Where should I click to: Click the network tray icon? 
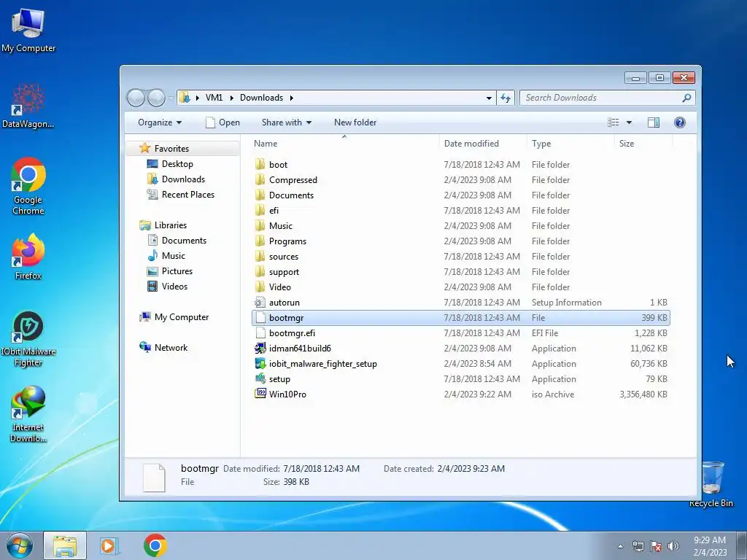point(638,546)
